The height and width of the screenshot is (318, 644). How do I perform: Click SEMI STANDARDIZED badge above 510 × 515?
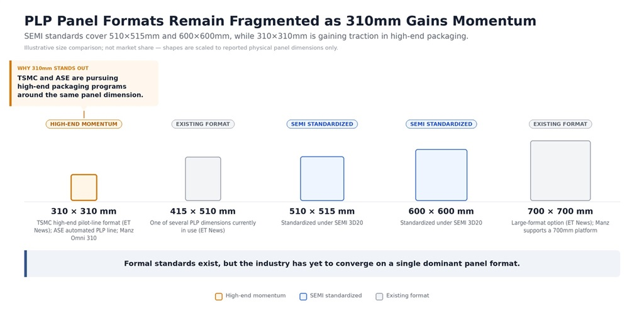tap(322, 124)
